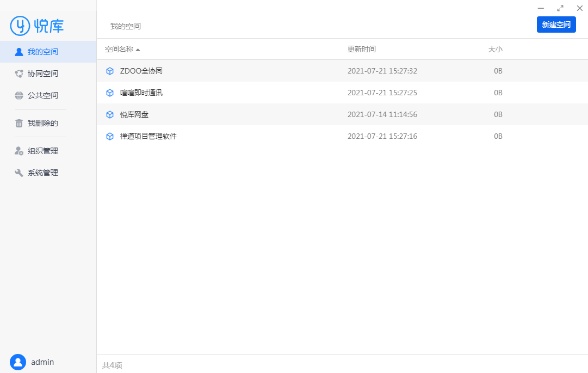Open the 喧喧即时通讯 space

coord(141,93)
